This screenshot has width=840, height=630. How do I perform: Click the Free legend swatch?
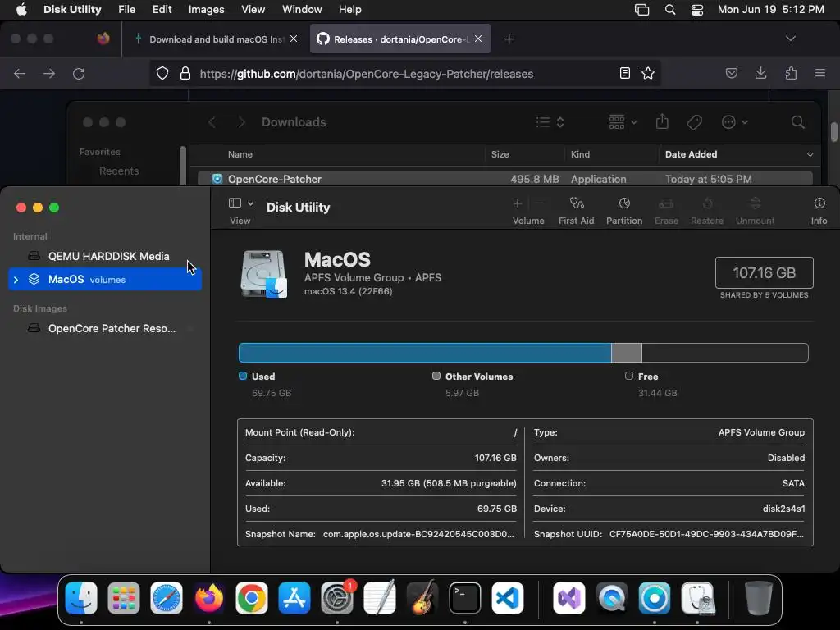click(629, 376)
